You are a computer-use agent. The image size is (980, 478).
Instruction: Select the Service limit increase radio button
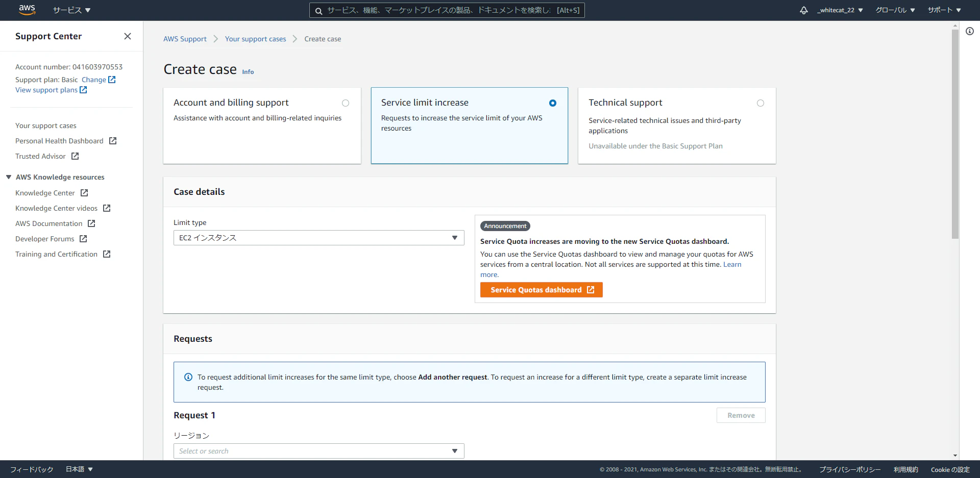(x=553, y=103)
